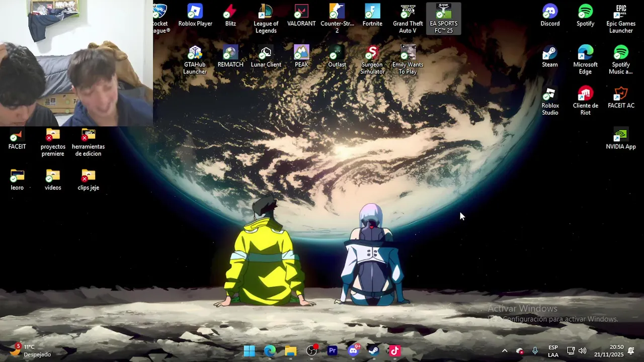Select the League of Legends shortcut
Image resolution: width=644 pixels, height=362 pixels.
266,19
